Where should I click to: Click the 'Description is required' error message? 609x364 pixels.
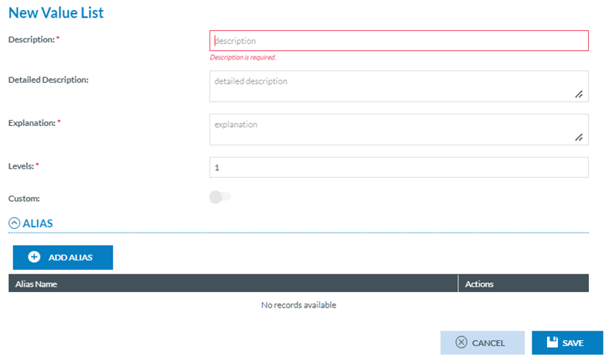[x=243, y=57]
